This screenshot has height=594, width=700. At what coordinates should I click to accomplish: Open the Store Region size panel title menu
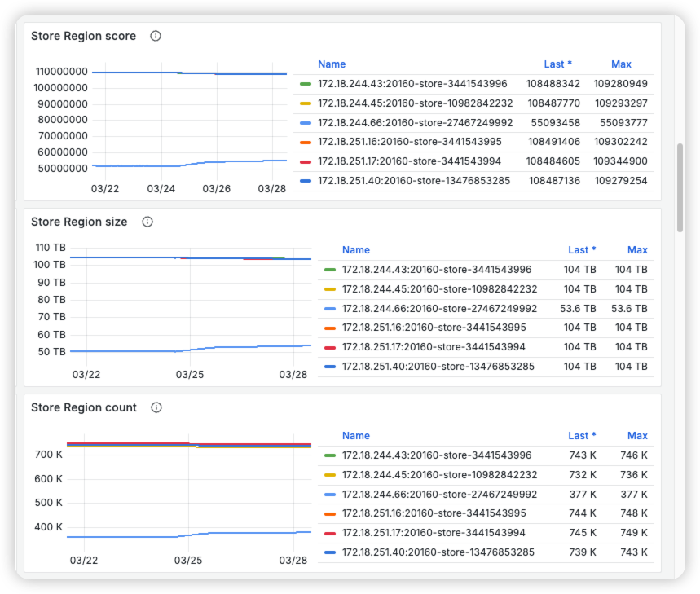(79, 222)
